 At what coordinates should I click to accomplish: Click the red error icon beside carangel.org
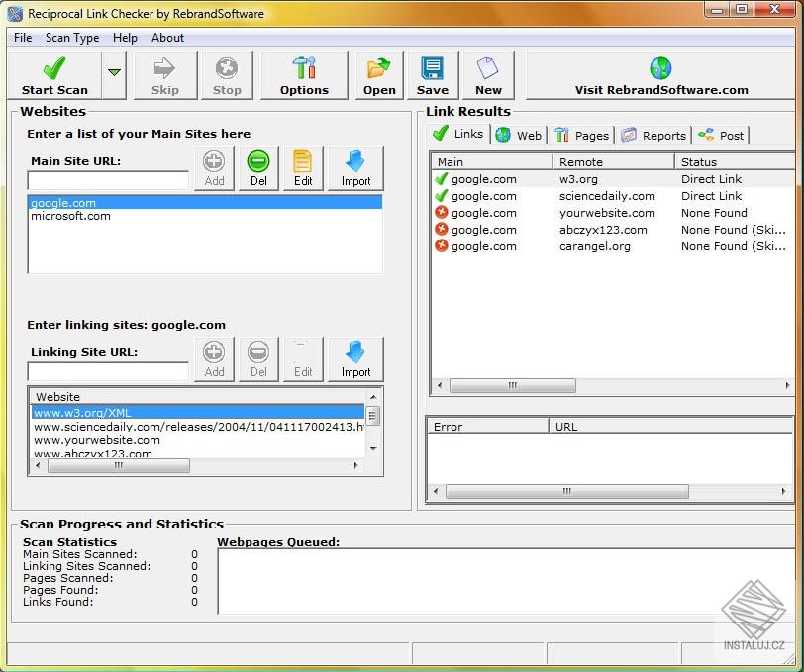pos(441,246)
